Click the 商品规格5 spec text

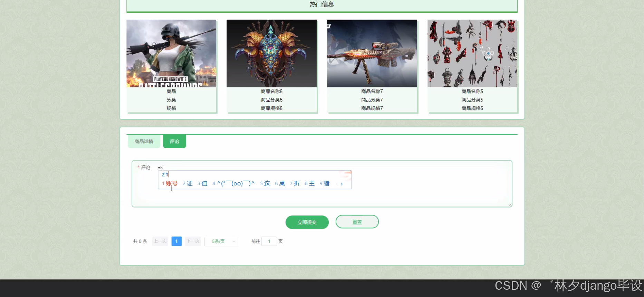pyautogui.click(x=472, y=108)
